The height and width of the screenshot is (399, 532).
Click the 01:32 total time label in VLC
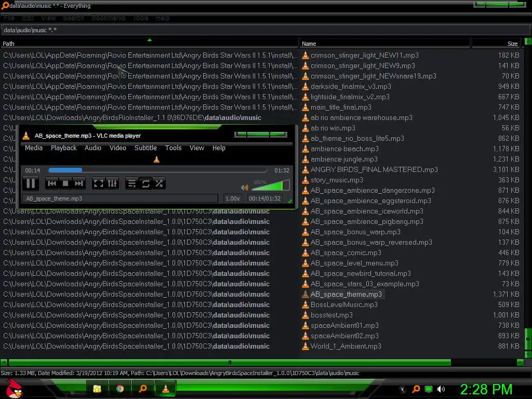coord(282,170)
